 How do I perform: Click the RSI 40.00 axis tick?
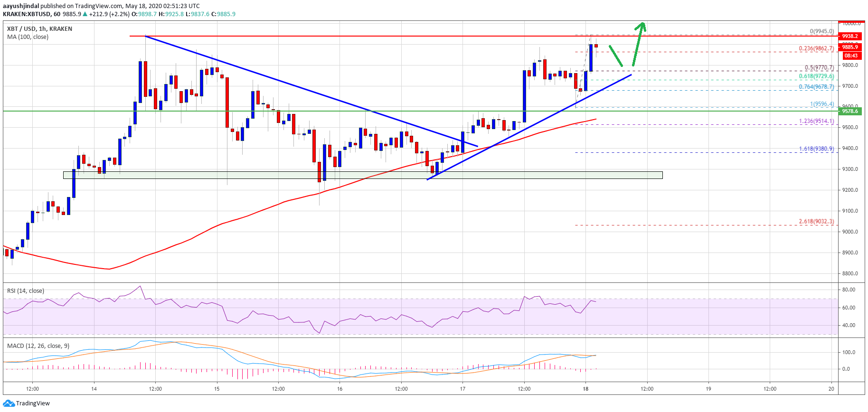coord(849,326)
